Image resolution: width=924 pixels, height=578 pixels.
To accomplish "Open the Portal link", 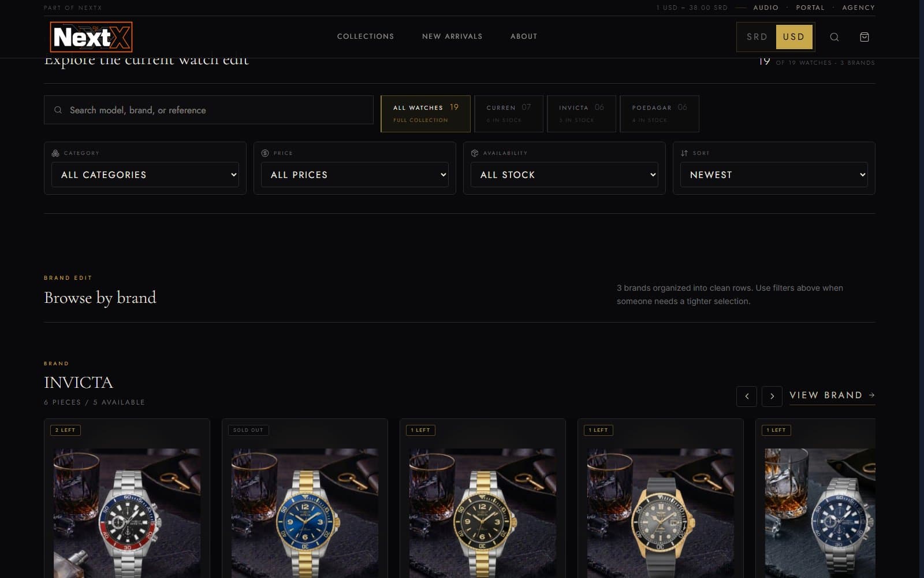I will [810, 8].
